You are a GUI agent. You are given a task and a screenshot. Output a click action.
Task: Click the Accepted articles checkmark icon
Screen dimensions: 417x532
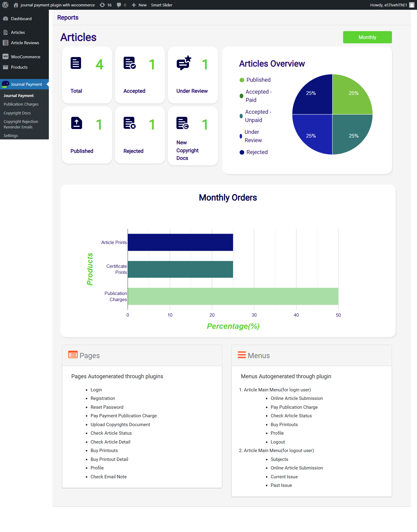[x=130, y=63]
